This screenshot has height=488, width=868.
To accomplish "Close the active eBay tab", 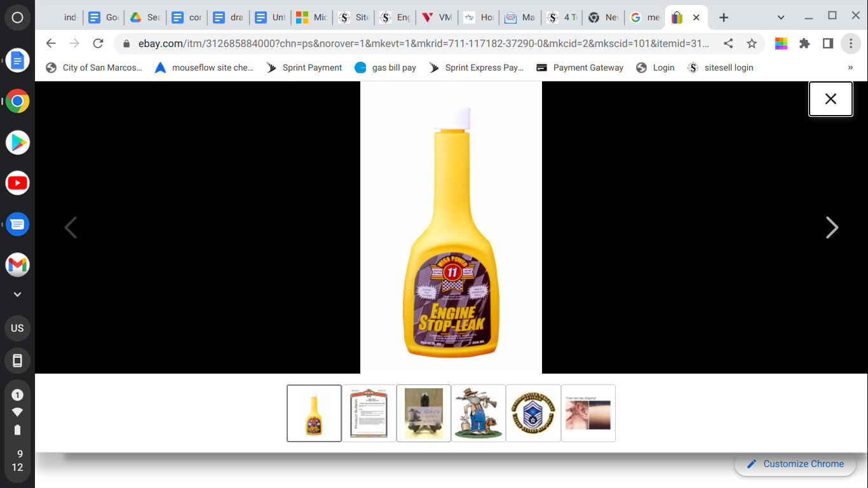I will (x=696, y=18).
